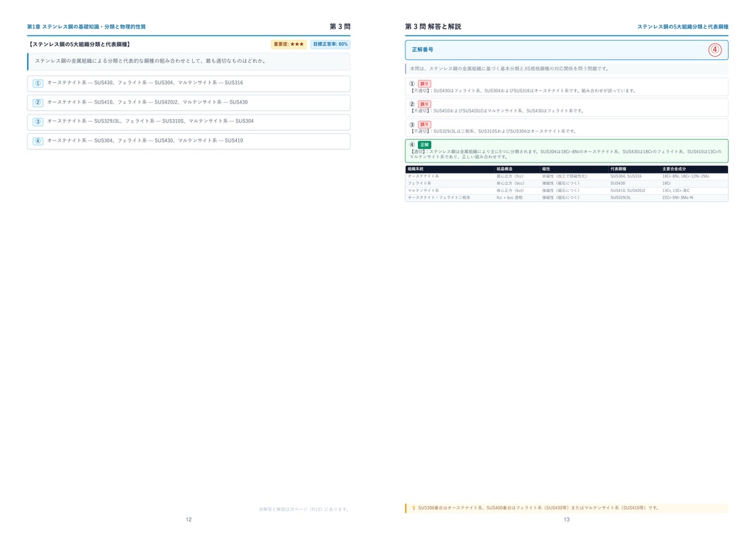Select the answer text ending with SUS410
Image resolution: width=756 pixels, height=535 pixels.
145,141
